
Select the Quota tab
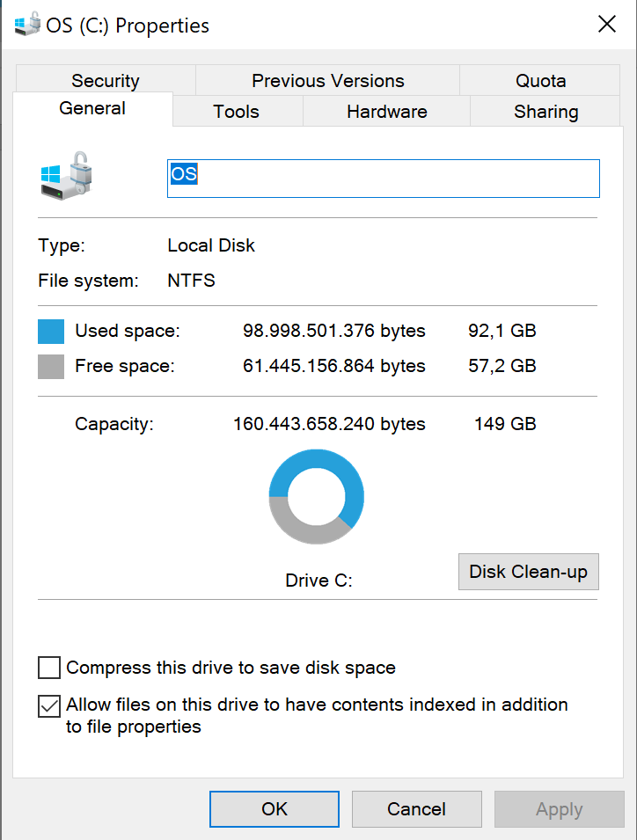(540, 80)
